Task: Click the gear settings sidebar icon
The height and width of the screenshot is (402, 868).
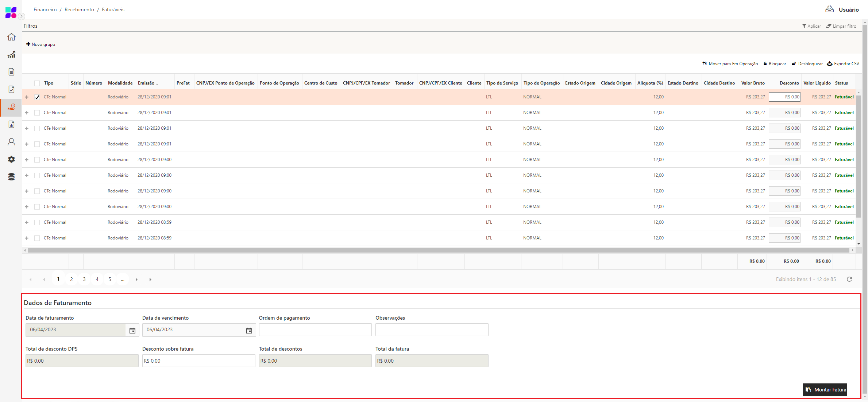Action: coord(11,159)
